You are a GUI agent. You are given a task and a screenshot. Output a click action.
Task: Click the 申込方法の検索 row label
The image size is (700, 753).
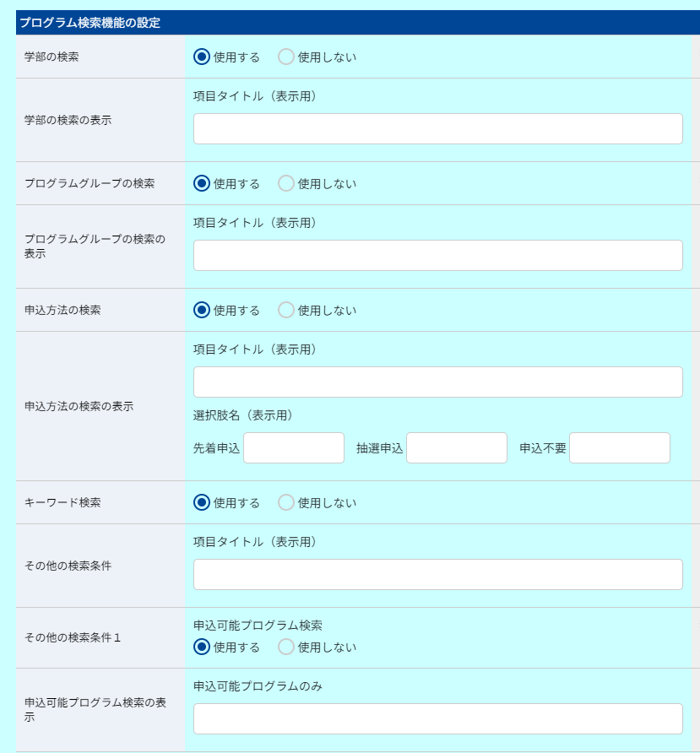coord(62,310)
